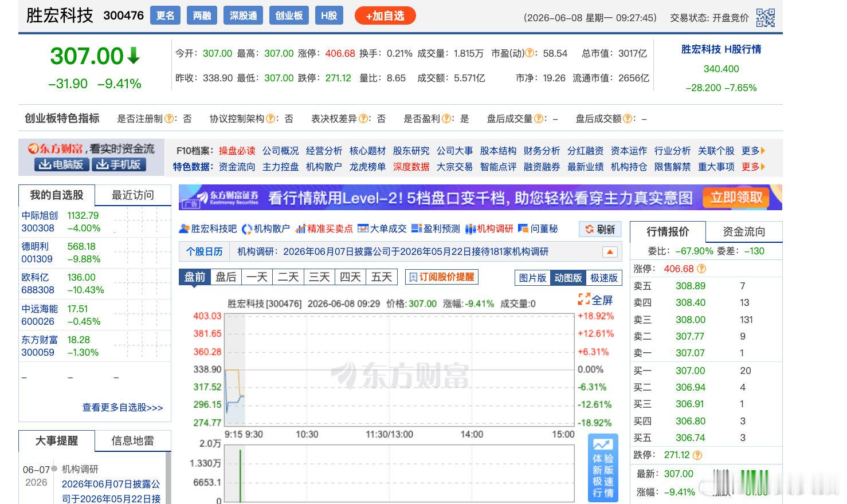The width and height of the screenshot is (847, 504).
Task: Click the 胜宏科技吧 forum icon
Action: (x=184, y=229)
